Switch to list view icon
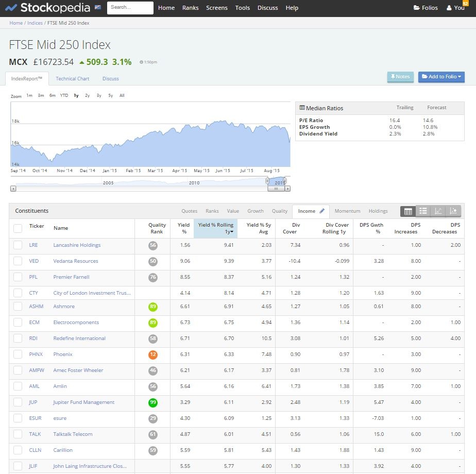Image resolution: width=476 pixels, height=474 pixels. coord(423,211)
